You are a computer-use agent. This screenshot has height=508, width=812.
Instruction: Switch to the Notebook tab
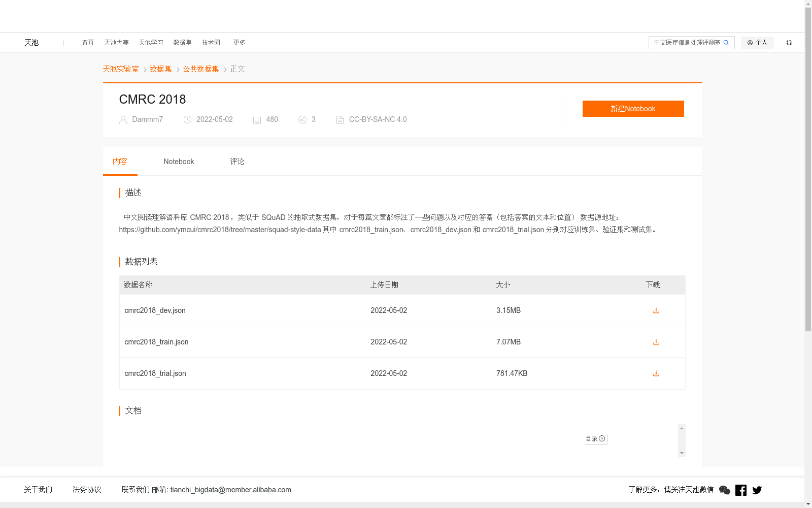(x=179, y=162)
